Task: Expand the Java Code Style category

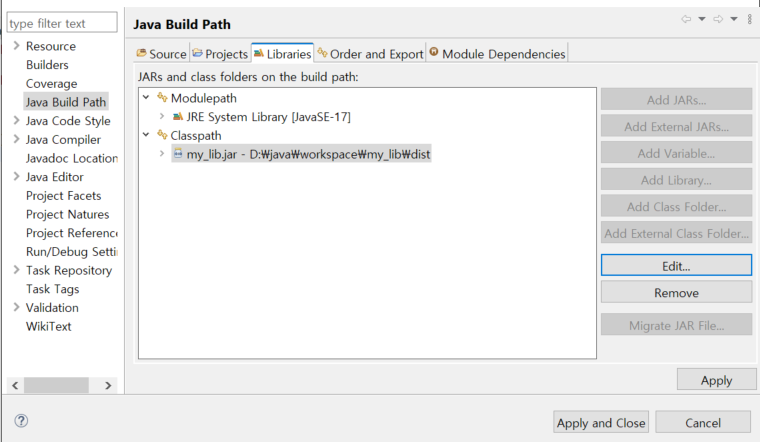Action: pos(16,120)
